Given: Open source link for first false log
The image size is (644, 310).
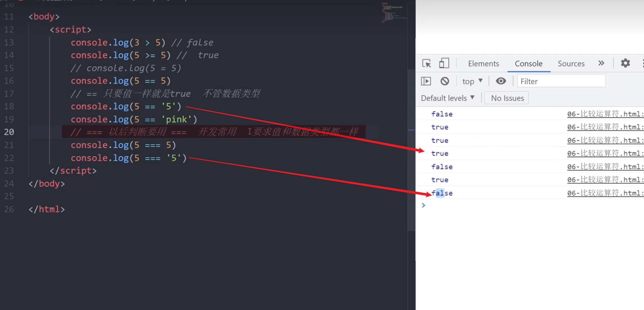Looking at the screenshot, I should [605, 114].
